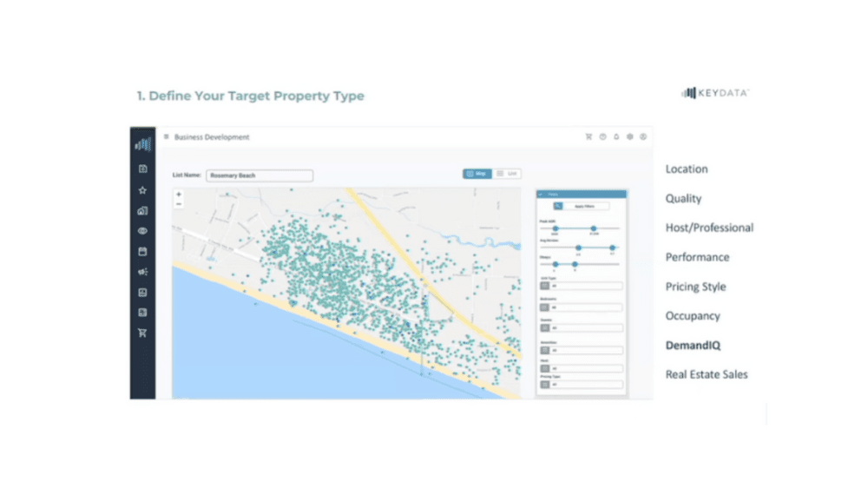Open the Pricing Type dropdown
Screen dimensions: 868x489
click(x=582, y=384)
